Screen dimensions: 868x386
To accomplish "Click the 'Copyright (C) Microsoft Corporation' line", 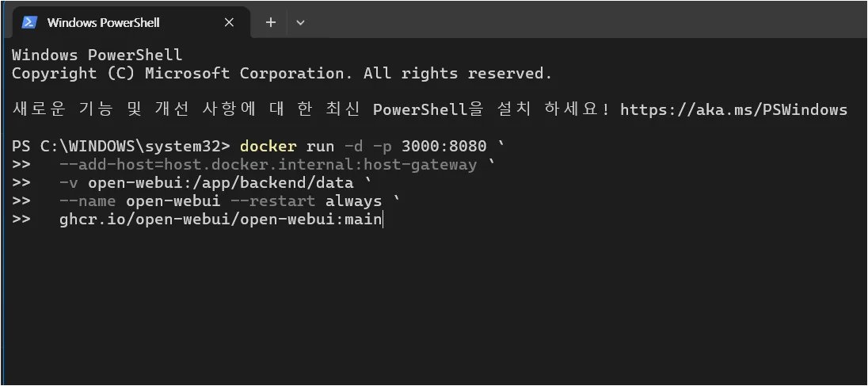I will (x=282, y=73).
